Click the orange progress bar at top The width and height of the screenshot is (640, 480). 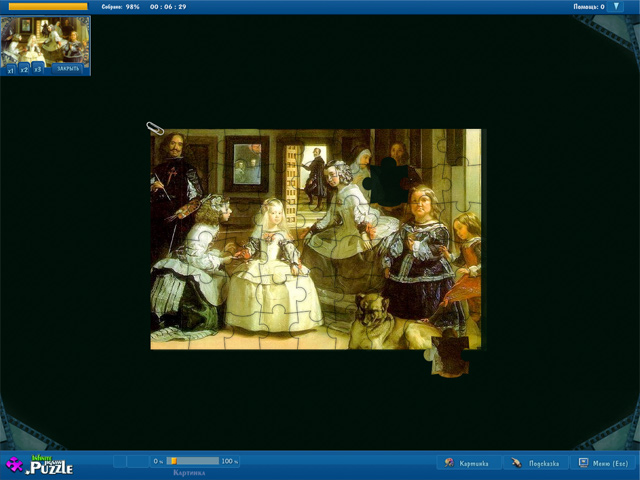tap(48, 6)
